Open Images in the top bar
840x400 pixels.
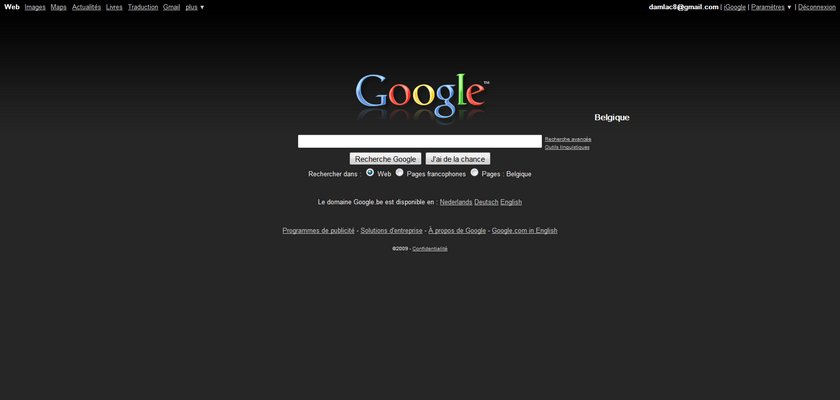[x=35, y=7]
